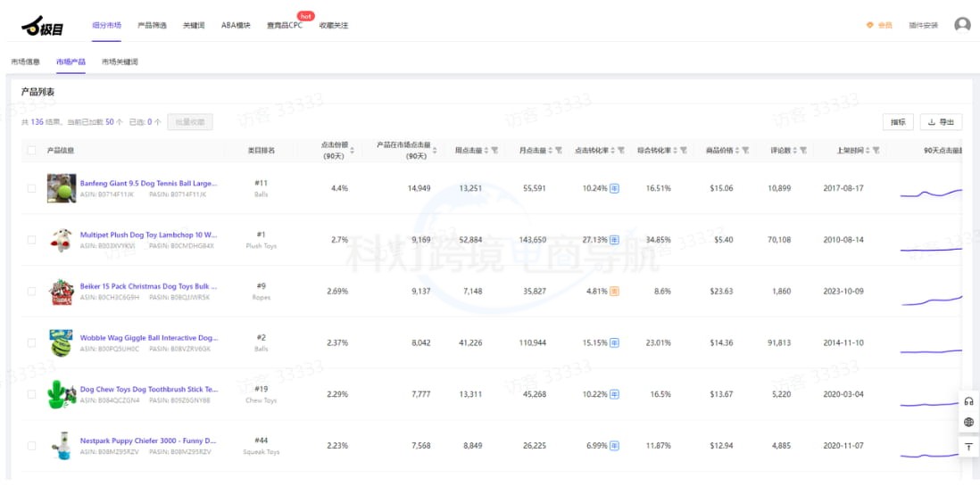
Task: Click the globe language icon
Action: (x=968, y=423)
